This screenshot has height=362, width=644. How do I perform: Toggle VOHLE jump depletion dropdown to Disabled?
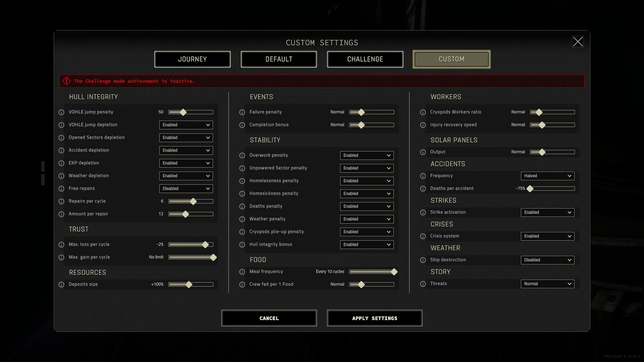(x=185, y=125)
